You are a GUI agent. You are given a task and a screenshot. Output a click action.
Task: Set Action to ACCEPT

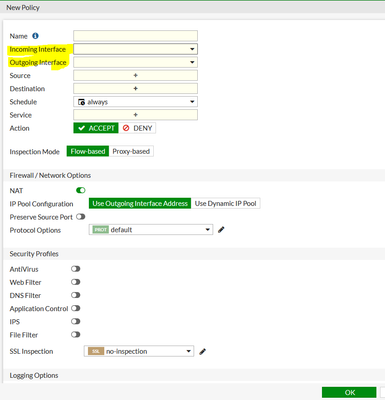96,128
